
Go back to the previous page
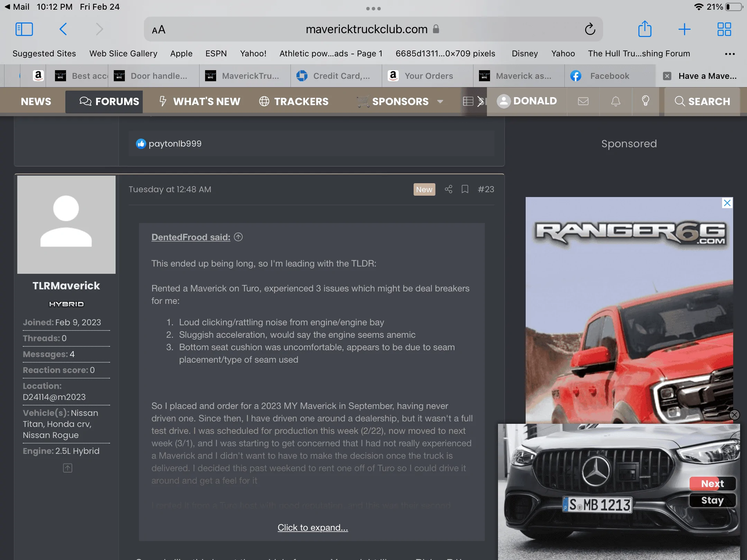pyautogui.click(x=63, y=29)
